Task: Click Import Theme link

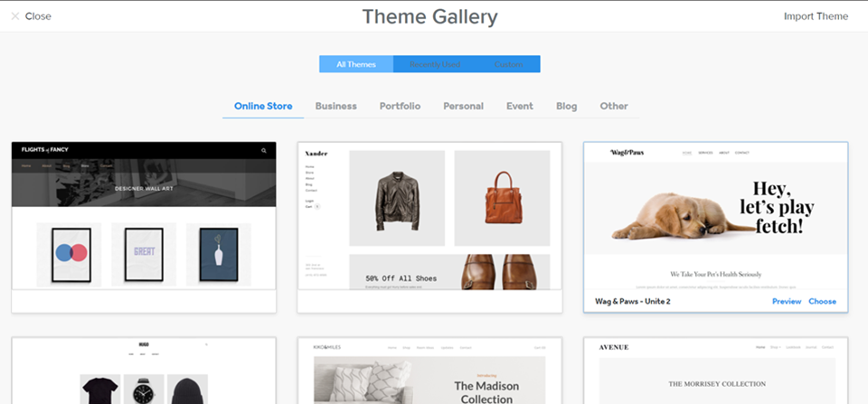Action: 816,16
